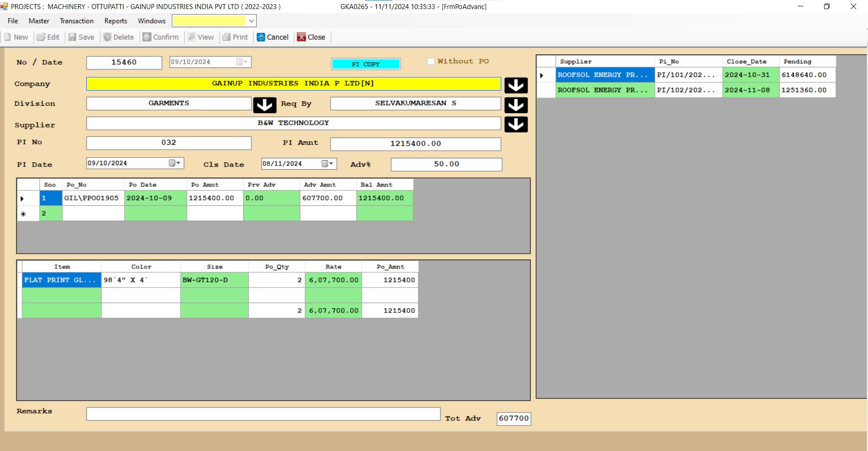
Task: Click the View toolbar icon
Action: 192,37
